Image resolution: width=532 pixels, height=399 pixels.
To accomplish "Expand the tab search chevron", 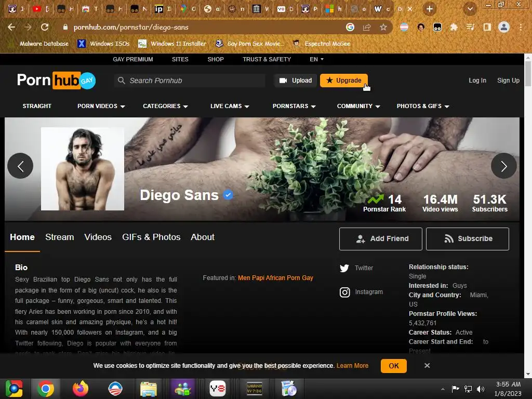I will coord(470,9).
